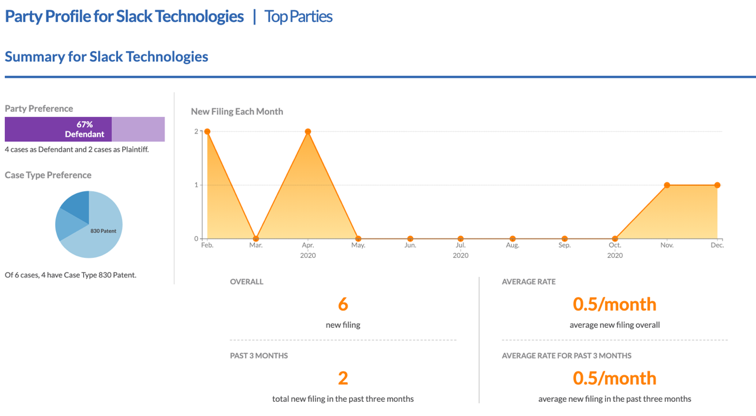Viewport: 756px width, 416px height.
Task: Click the OVERALL section label
Action: [246, 282]
